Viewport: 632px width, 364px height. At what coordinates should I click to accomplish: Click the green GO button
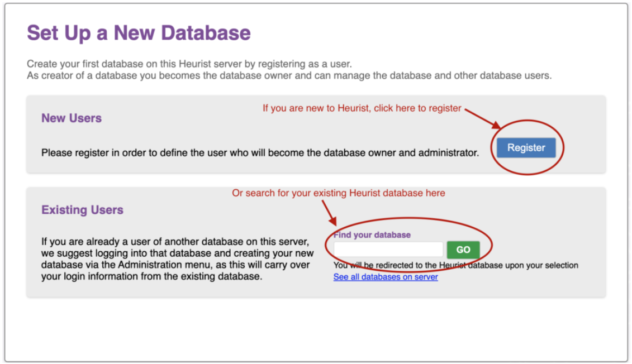463,250
